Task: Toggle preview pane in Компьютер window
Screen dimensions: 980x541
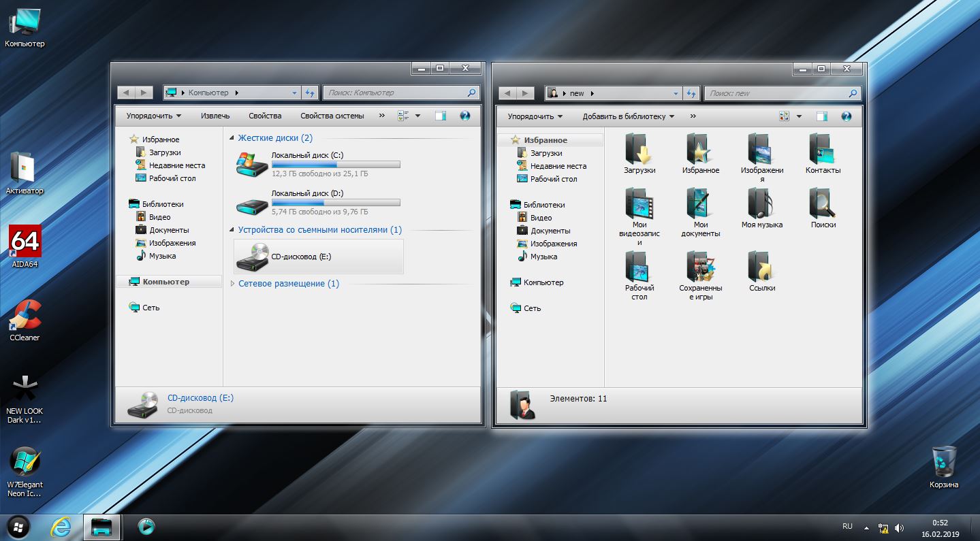Action: (441, 116)
